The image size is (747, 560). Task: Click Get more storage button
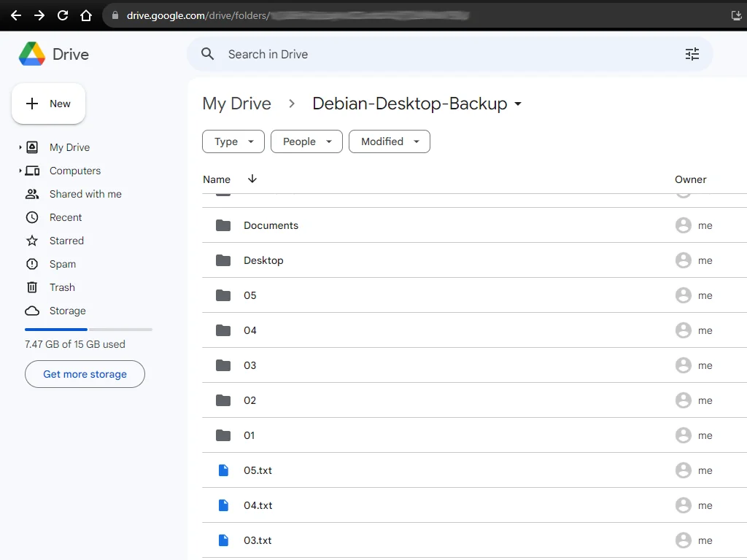click(85, 374)
